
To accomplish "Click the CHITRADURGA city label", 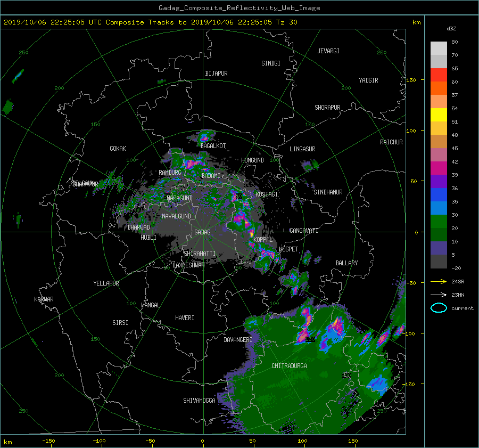I will (x=290, y=366).
